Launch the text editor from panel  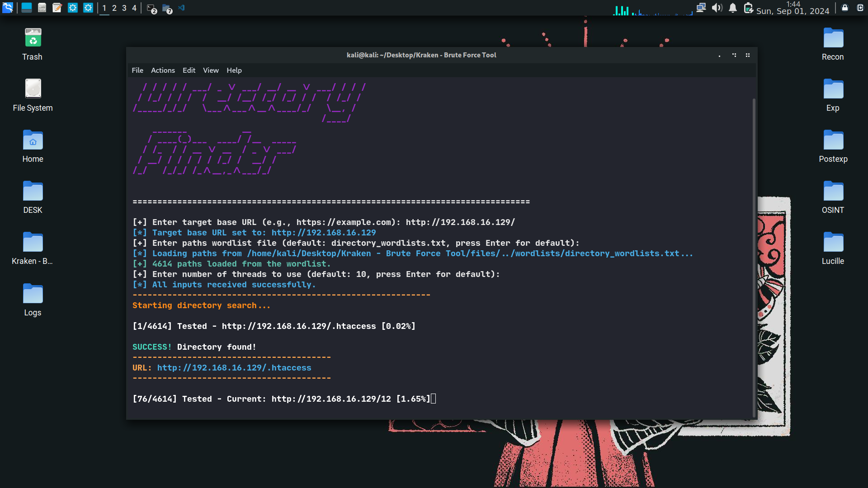(57, 8)
